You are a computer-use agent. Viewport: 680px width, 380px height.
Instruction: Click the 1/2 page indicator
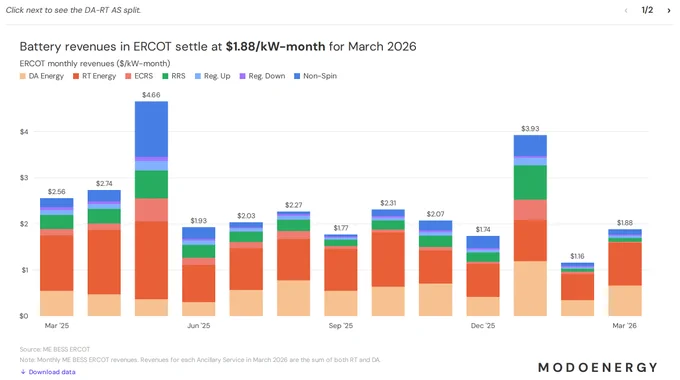pos(647,10)
